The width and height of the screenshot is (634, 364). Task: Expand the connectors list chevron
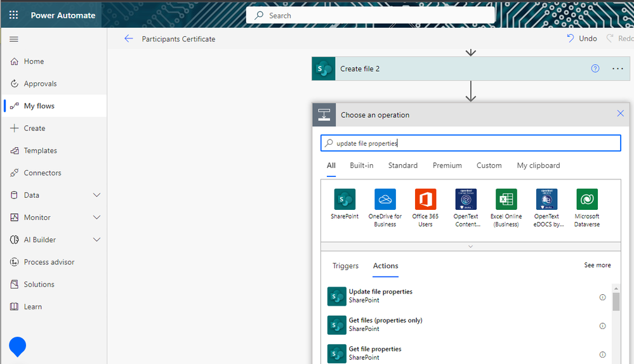pos(471,247)
